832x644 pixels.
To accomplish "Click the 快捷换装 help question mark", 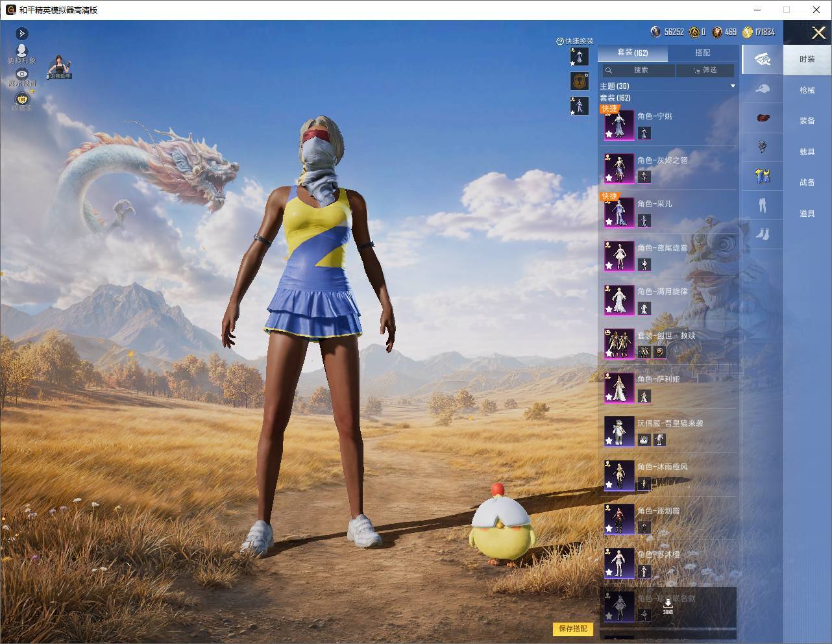I will pos(559,41).
